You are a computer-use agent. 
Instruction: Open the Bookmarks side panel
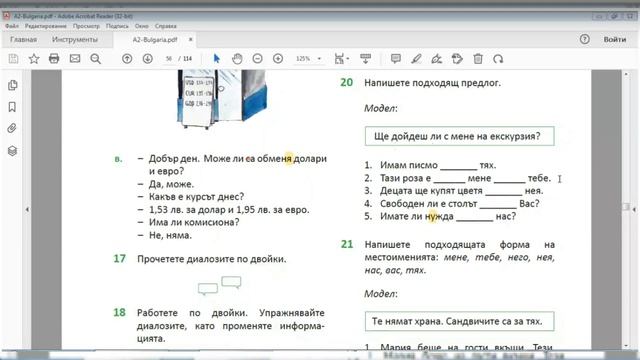pos(12,107)
